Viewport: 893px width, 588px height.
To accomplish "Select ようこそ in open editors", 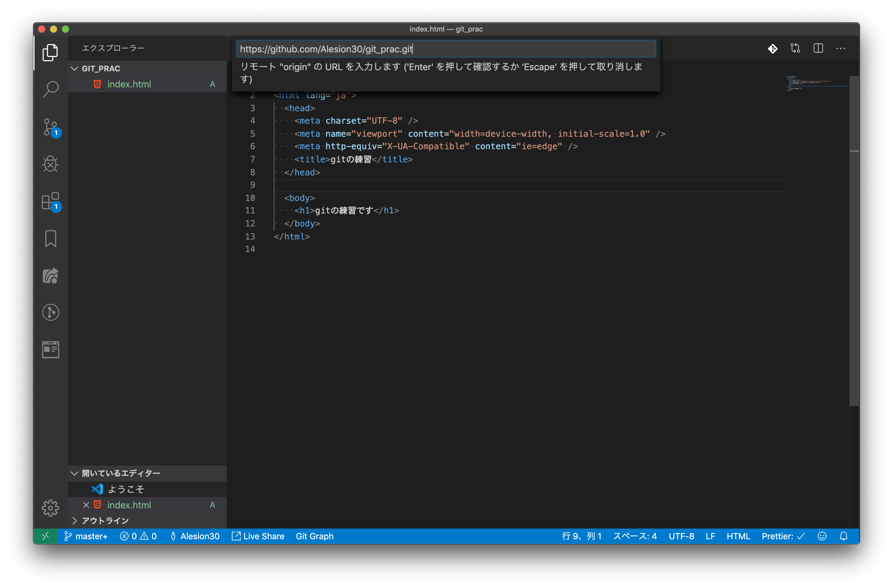I will point(148,489).
